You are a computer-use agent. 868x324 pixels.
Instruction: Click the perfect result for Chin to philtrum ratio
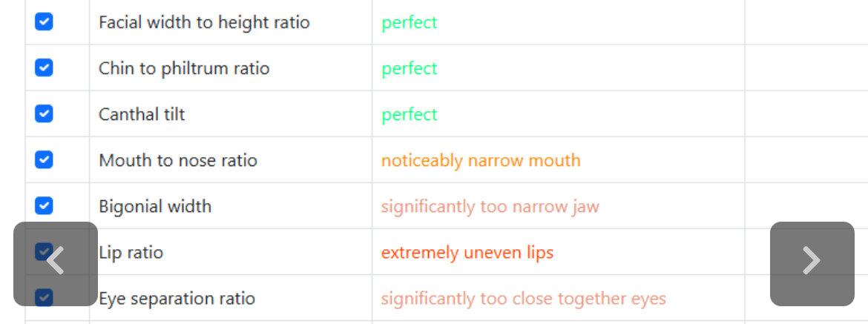point(410,68)
